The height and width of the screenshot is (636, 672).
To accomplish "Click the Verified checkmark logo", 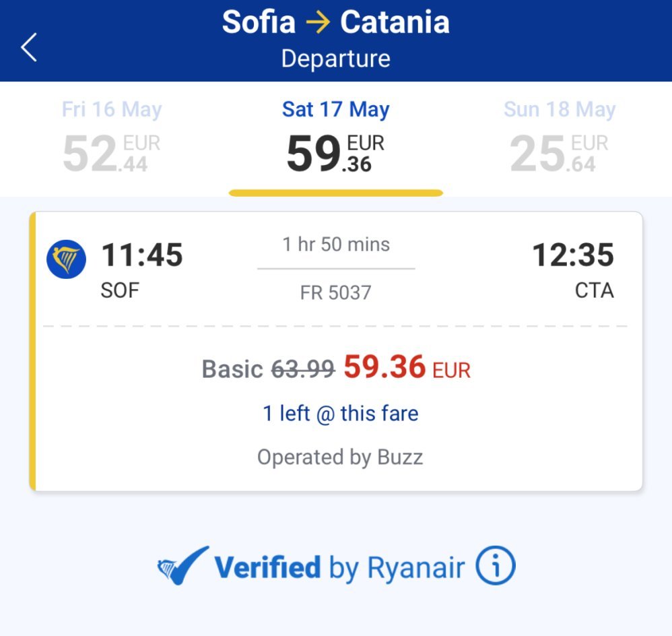I will point(182,566).
